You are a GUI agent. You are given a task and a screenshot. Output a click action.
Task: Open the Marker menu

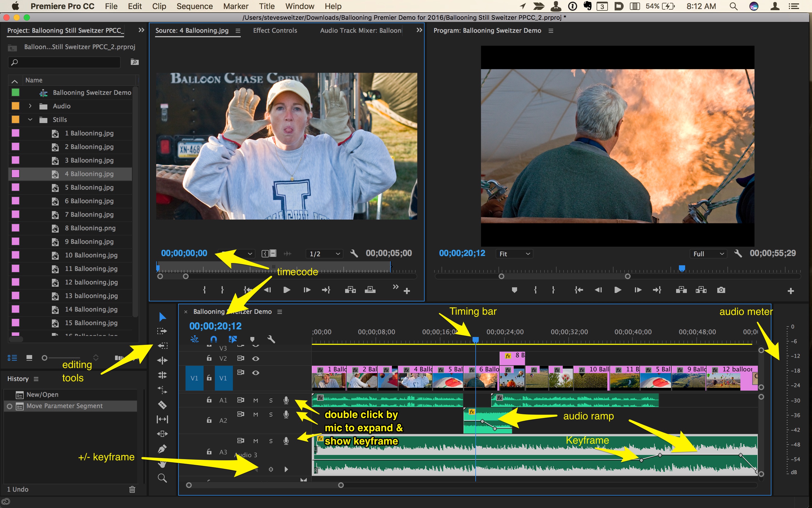click(235, 6)
